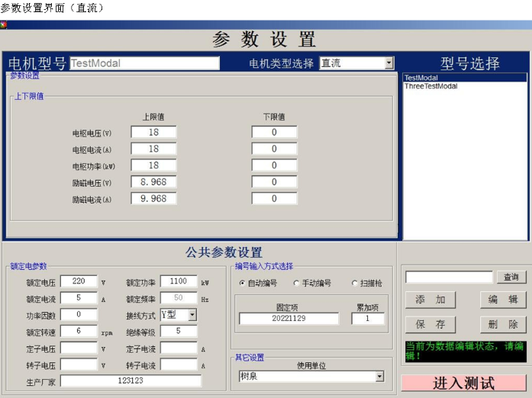The width and height of the screenshot is (532, 398).
Task: Click the application icon in the title bar
Action: [4, 24]
